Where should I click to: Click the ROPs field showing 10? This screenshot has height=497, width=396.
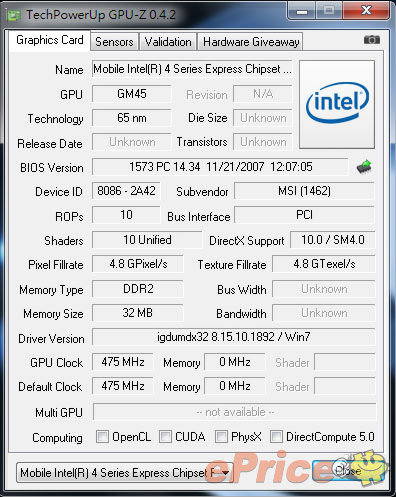click(126, 215)
